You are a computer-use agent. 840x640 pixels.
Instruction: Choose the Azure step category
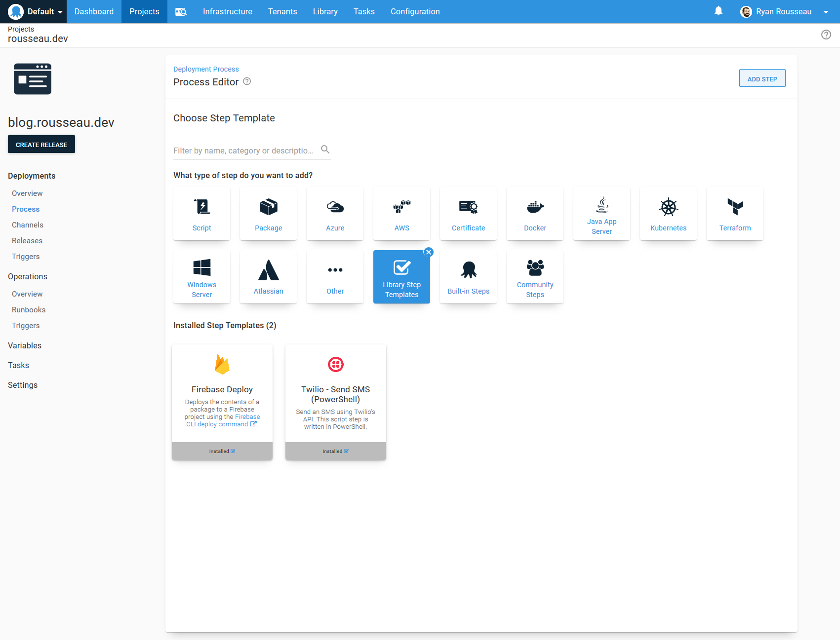click(x=335, y=213)
